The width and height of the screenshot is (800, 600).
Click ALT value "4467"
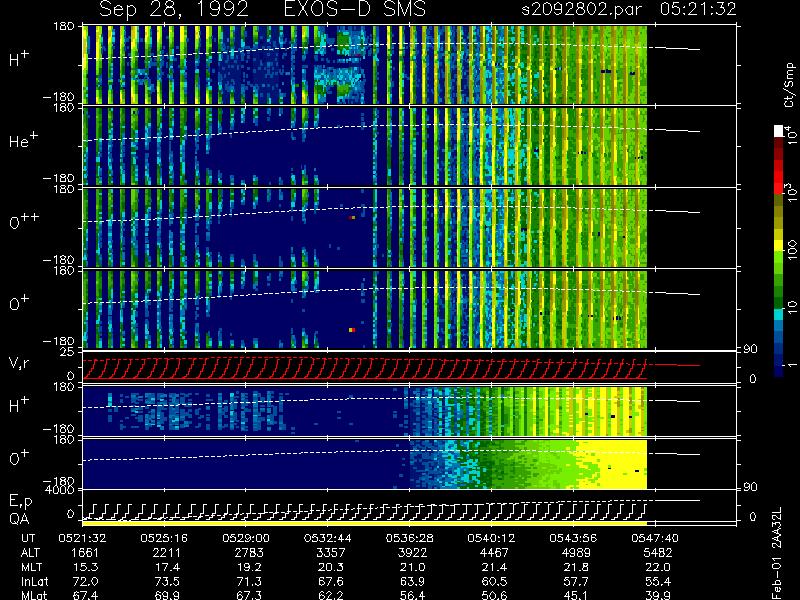tap(494, 553)
